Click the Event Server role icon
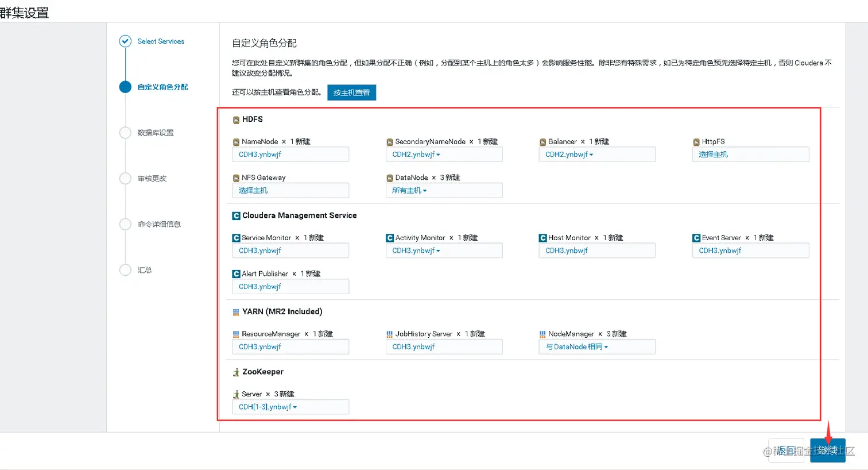This screenshot has width=868, height=470. 696,238
